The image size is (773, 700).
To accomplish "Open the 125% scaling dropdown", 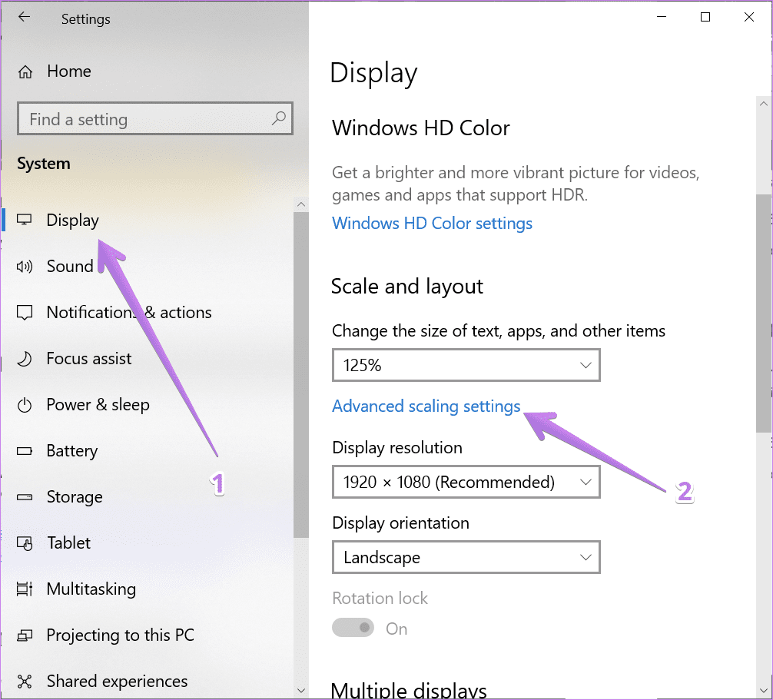I will pyautogui.click(x=466, y=365).
